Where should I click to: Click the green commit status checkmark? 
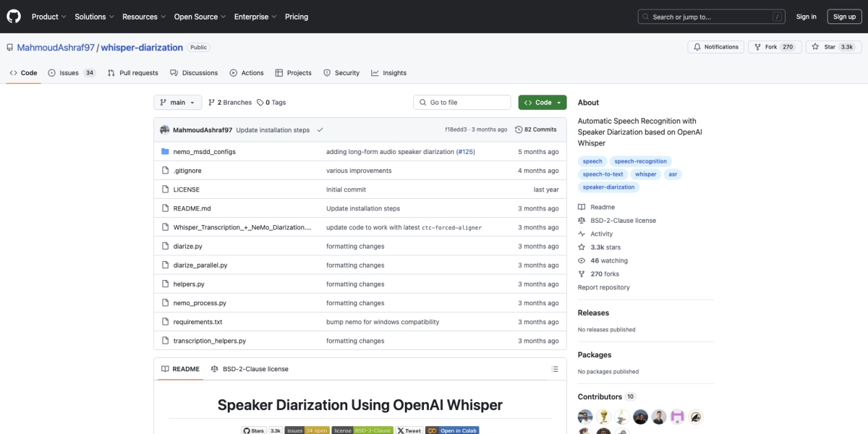click(320, 130)
